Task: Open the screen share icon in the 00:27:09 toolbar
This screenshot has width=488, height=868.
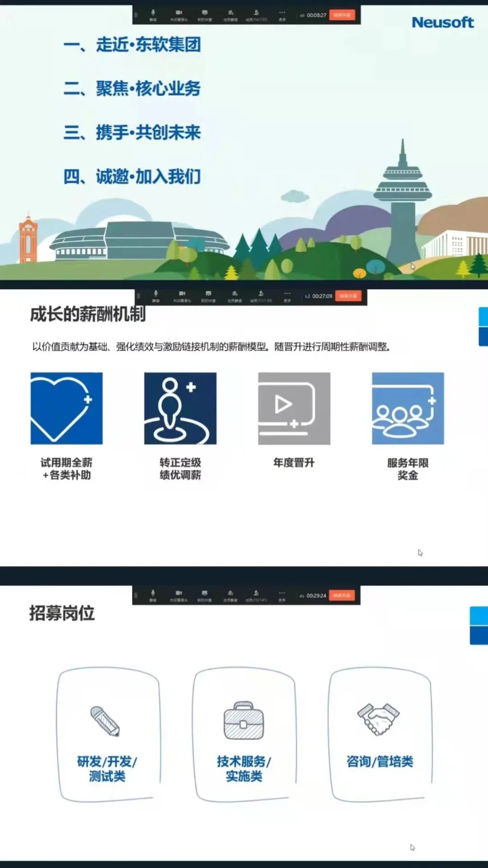Action: click(208, 296)
